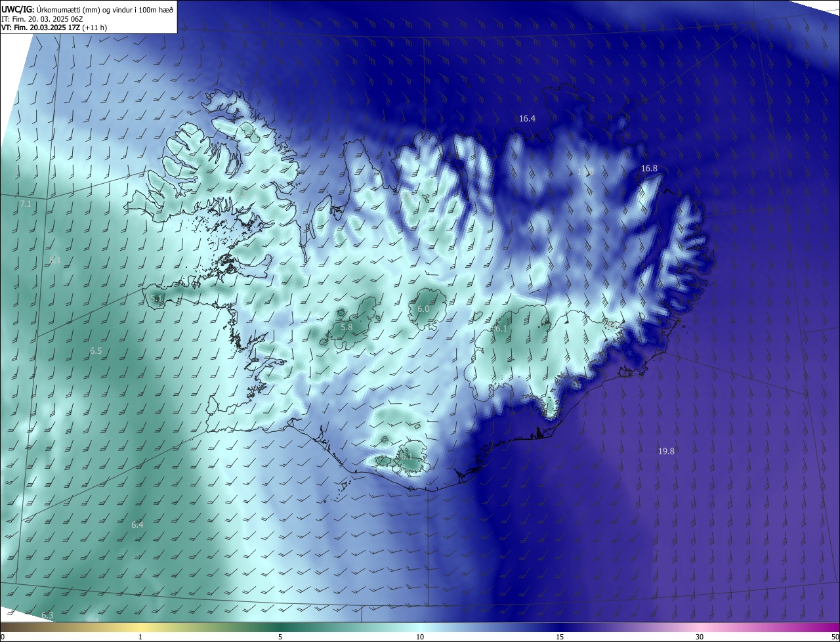Click the 5.1 value on the peninsula
This screenshot has width=840, height=642.
click(x=156, y=298)
